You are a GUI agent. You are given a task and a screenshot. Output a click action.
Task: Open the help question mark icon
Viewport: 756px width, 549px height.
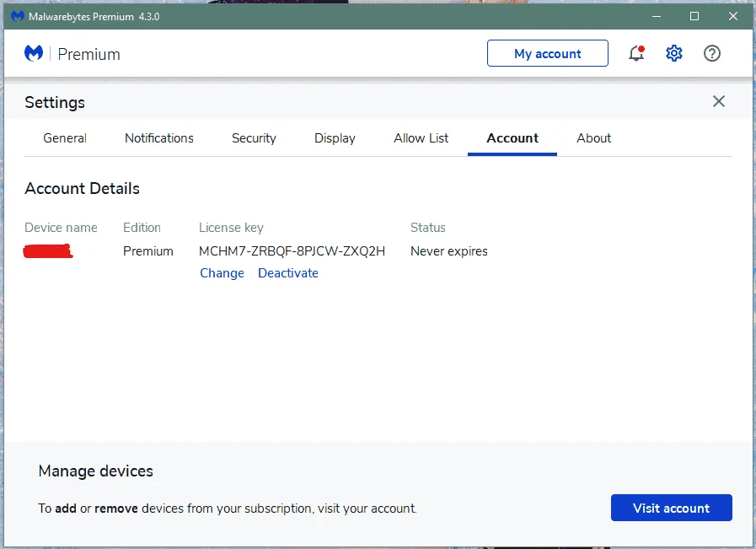tap(711, 53)
